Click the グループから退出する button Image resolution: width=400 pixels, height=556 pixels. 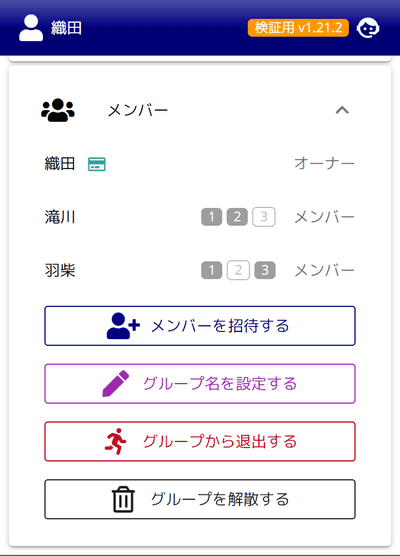click(200, 441)
